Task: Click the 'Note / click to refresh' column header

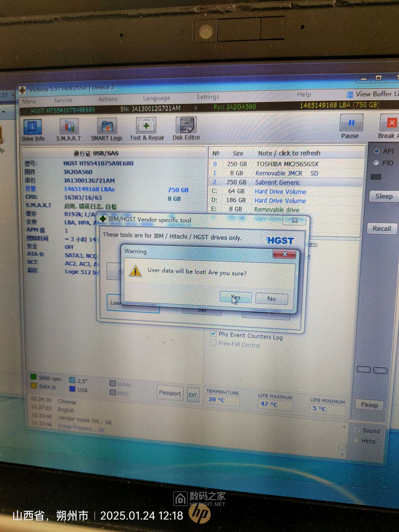Action: (289, 153)
